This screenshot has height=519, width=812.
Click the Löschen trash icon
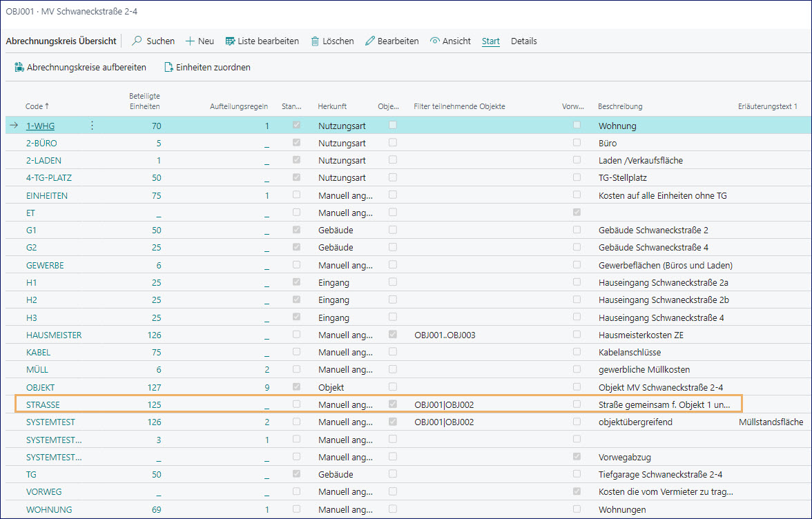pos(315,41)
